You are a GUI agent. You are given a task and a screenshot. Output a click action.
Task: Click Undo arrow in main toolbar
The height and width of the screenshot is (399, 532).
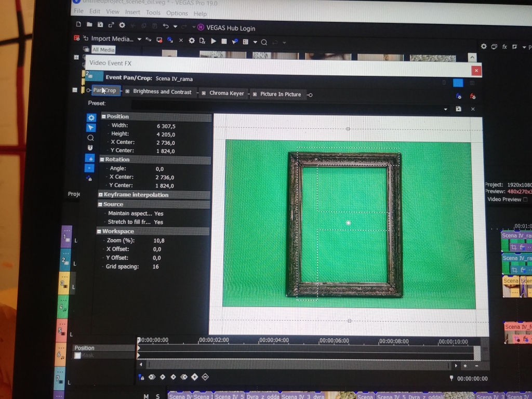[x=166, y=26]
